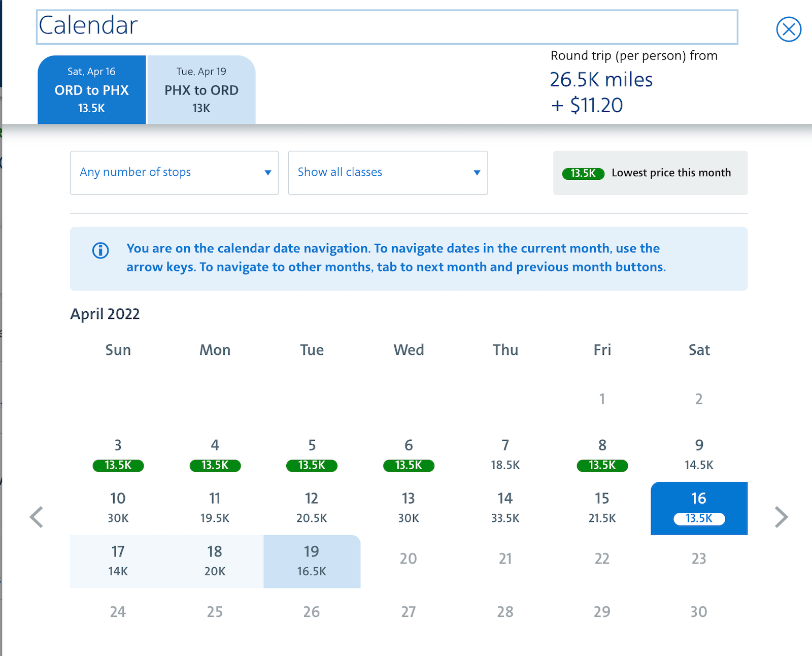Advance to the next month using right chevron

(781, 516)
